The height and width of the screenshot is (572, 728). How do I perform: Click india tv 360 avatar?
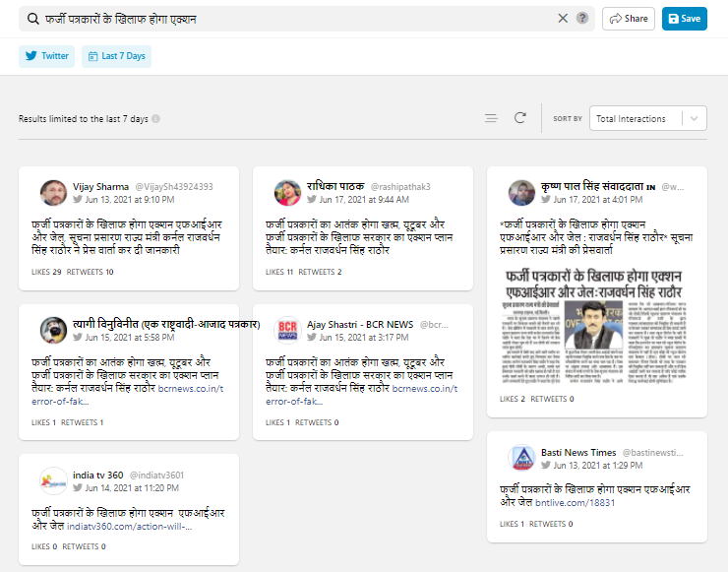(53, 480)
